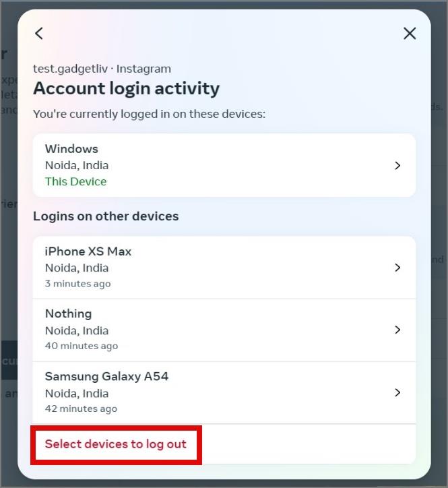Click the currently logged in devices description
The height and width of the screenshot is (488, 448).
tap(150, 114)
